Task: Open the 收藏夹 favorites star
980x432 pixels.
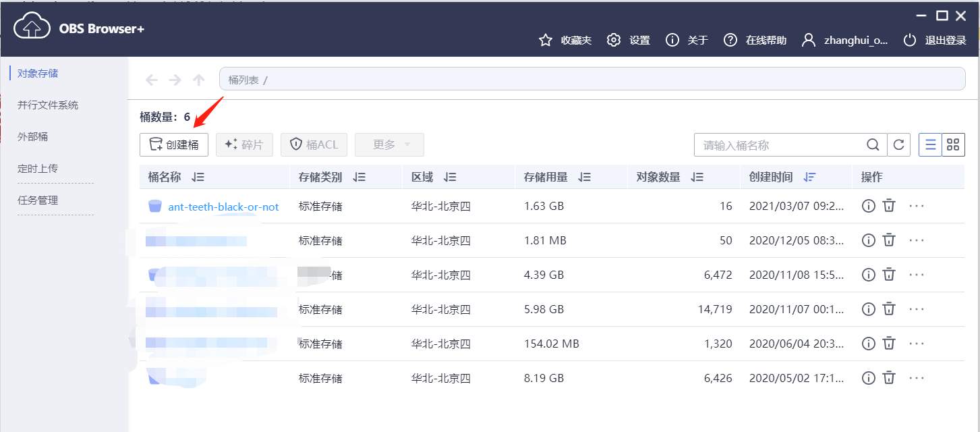Action: click(546, 40)
